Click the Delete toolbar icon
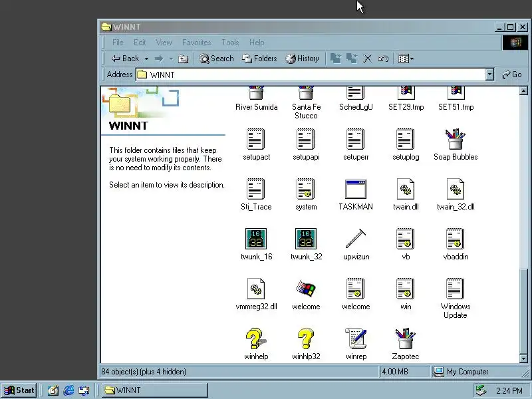Viewport: 532px width, 399px height. coord(368,59)
